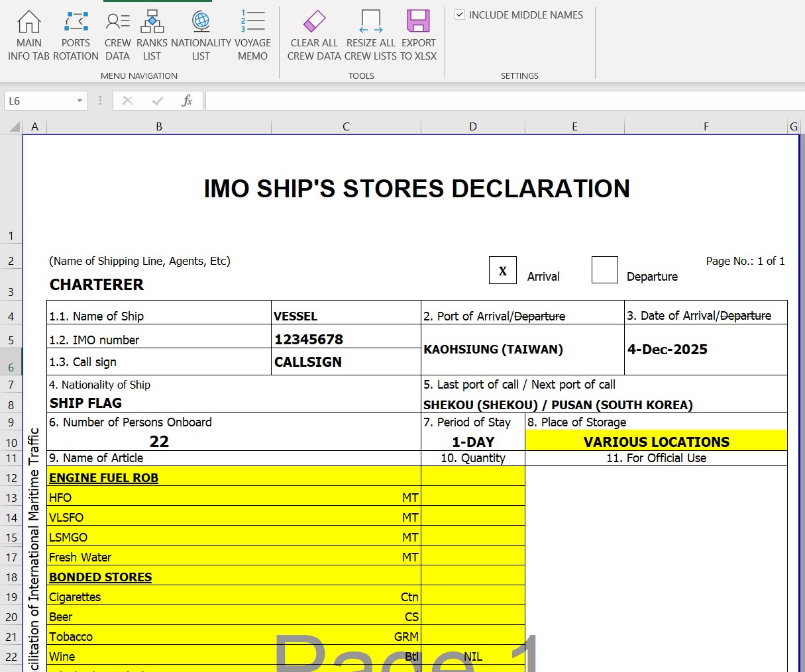Click the BONDED STORES heading cell
The width and height of the screenshot is (805, 672).
234,576
